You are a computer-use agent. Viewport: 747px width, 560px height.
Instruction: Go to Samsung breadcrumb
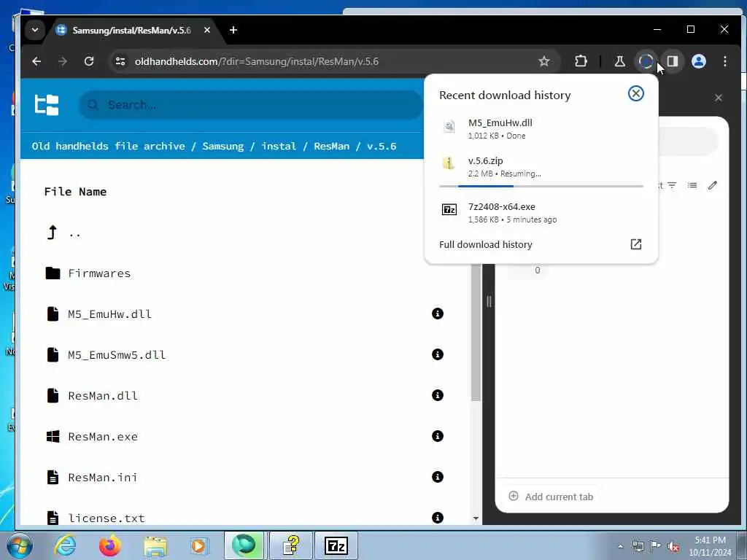[x=222, y=146]
